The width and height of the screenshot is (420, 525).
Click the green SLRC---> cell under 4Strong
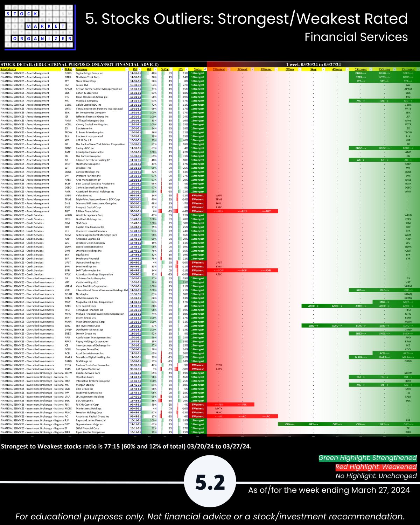pos(337,325)
